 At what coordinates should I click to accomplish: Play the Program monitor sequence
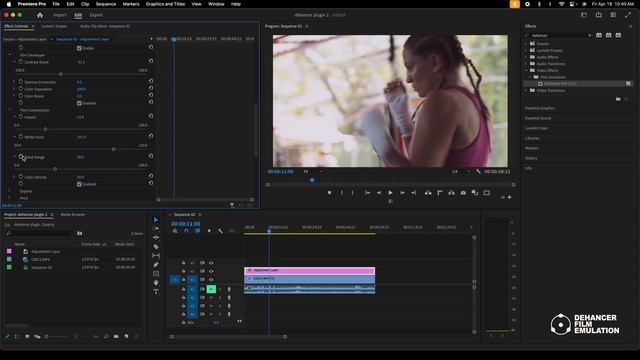tap(391, 193)
